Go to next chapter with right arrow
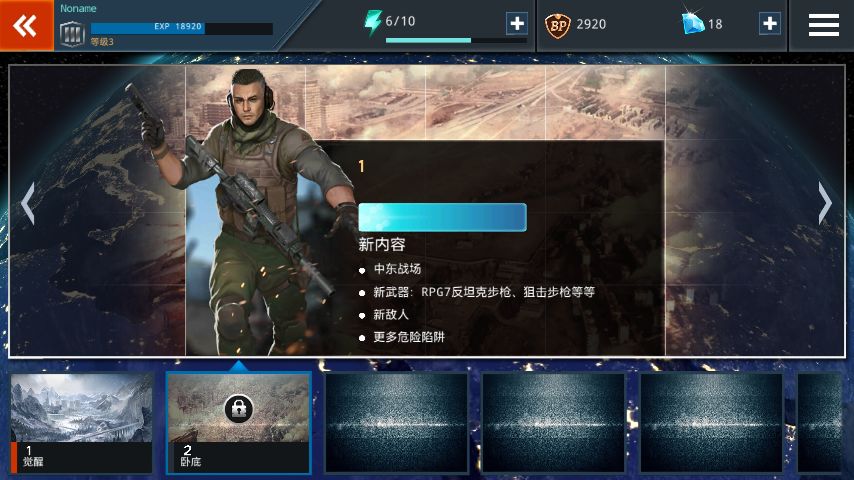This screenshot has width=854, height=480. tap(825, 203)
